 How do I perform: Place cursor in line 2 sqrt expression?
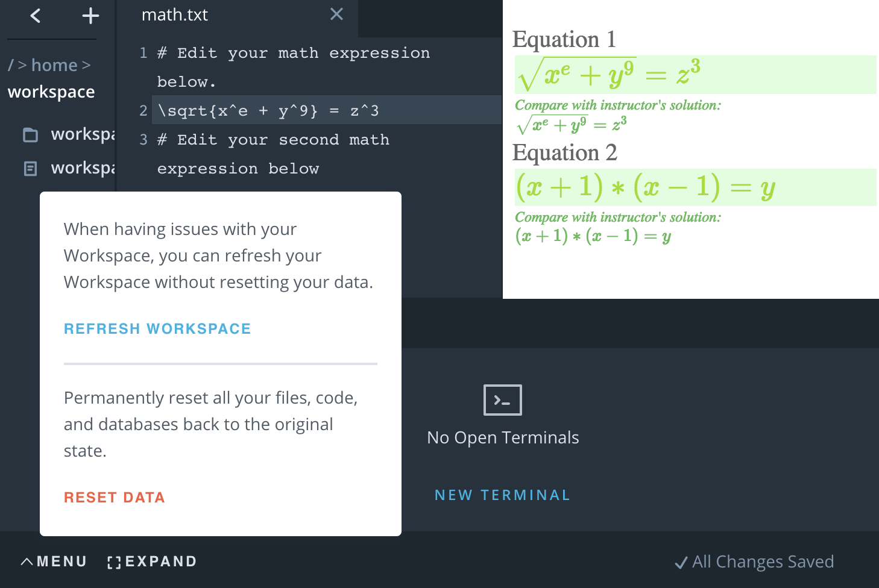[268, 111]
